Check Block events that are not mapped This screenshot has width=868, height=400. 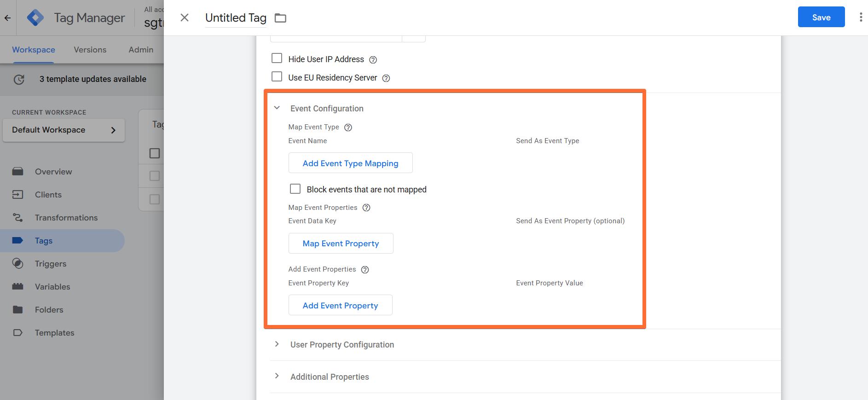tap(295, 189)
